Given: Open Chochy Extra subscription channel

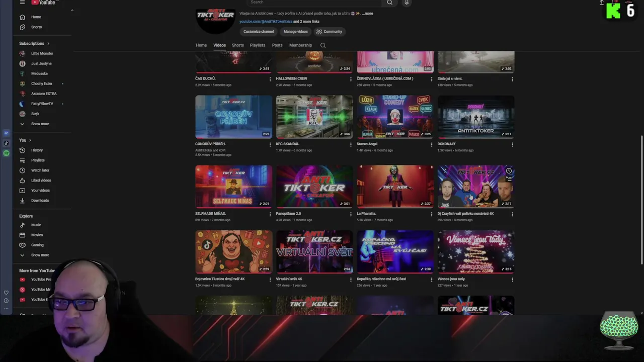Looking at the screenshot, I should (x=42, y=83).
